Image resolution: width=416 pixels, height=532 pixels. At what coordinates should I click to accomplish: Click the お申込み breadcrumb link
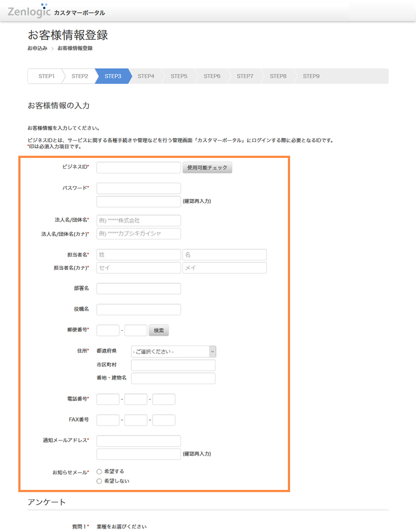(x=37, y=48)
